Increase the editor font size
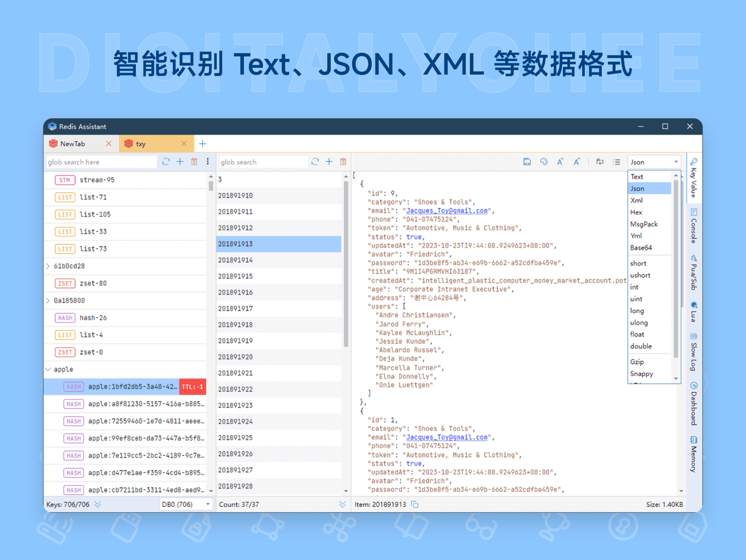Image resolution: width=746 pixels, height=560 pixels. pyautogui.click(x=560, y=162)
